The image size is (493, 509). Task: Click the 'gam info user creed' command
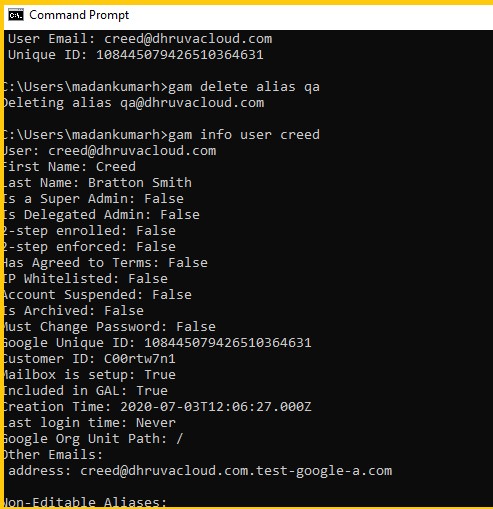[x=244, y=135]
